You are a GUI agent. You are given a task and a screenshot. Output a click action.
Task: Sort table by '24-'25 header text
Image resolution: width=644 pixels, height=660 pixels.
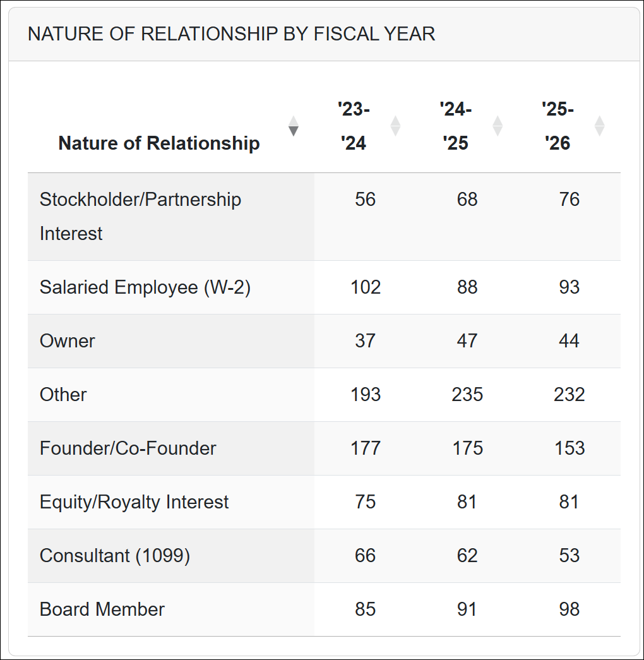456,126
